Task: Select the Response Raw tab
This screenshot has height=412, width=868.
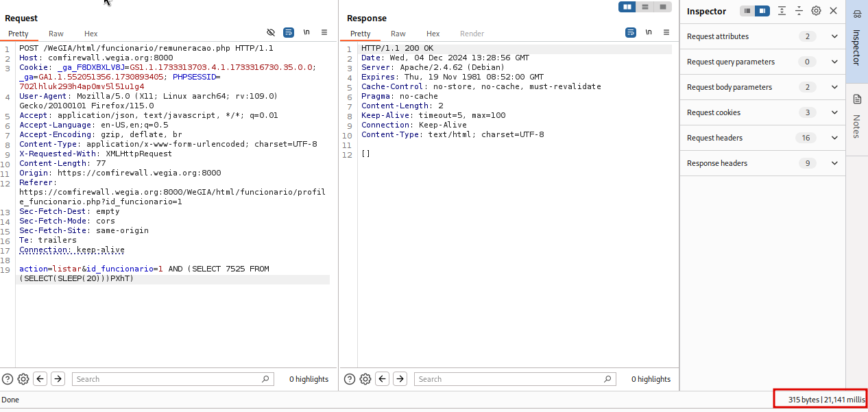Action: [x=398, y=34]
